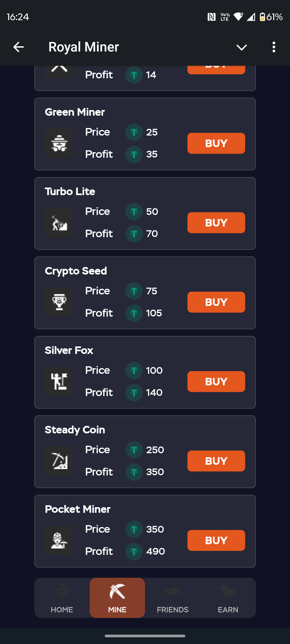This screenshot has width=290, height=644.
Task: Tap the Silver Fox price coin icon
Action: (134, 371)
